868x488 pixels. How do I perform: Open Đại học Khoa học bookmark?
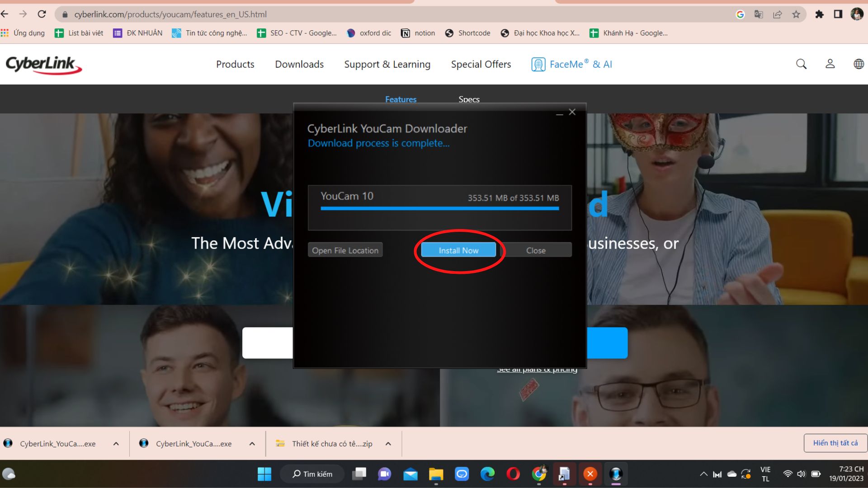pos(540,33)
